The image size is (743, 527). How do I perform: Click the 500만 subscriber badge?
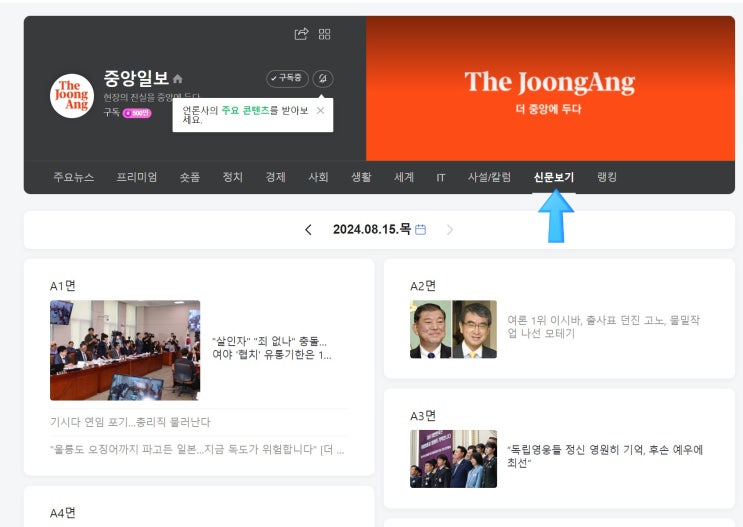click(137, 113)
